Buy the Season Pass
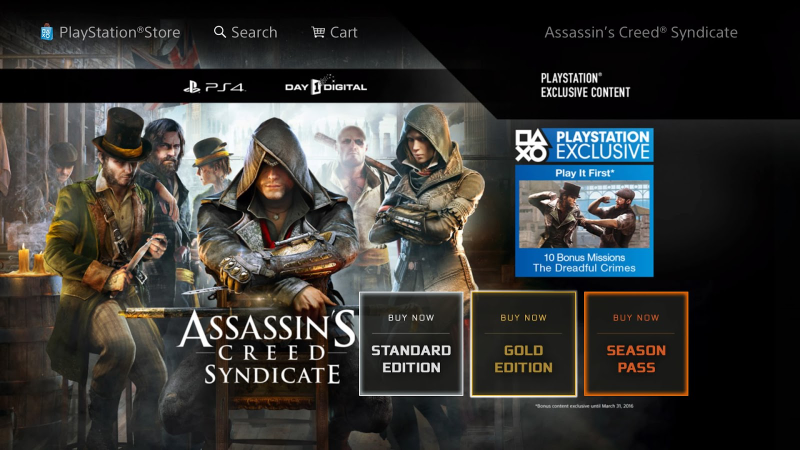 click(636, 344)
